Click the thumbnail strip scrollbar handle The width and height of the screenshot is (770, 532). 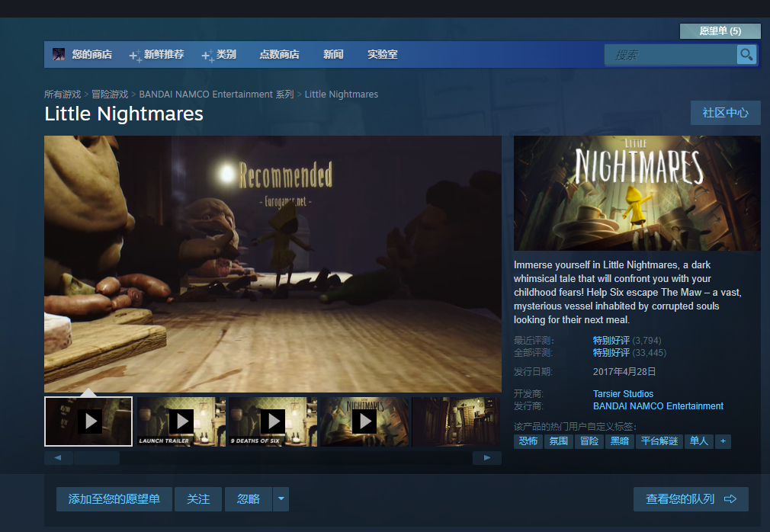[x=97, y=458]
